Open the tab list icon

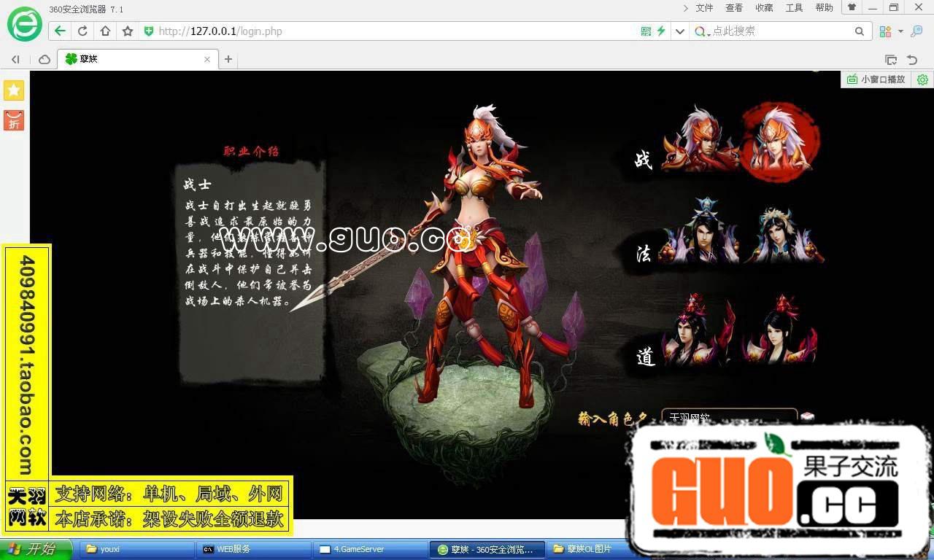pos(890,60)
